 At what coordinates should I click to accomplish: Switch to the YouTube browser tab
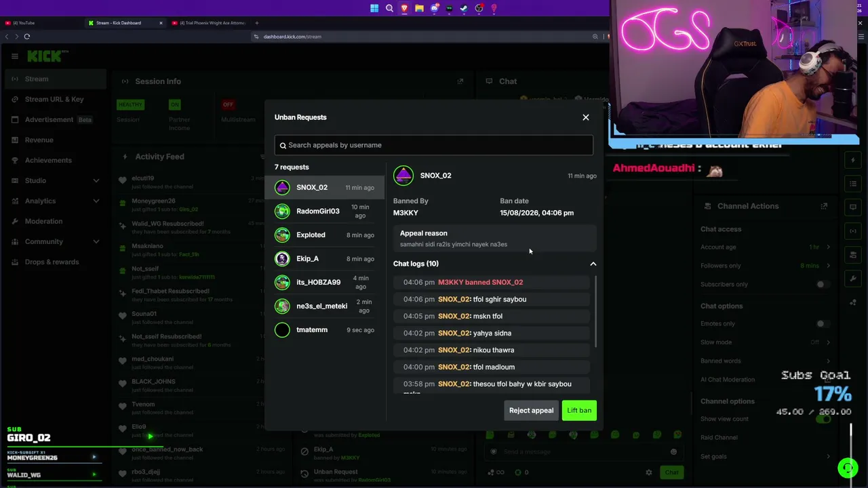pyautogui.click(x=41, y=23)
